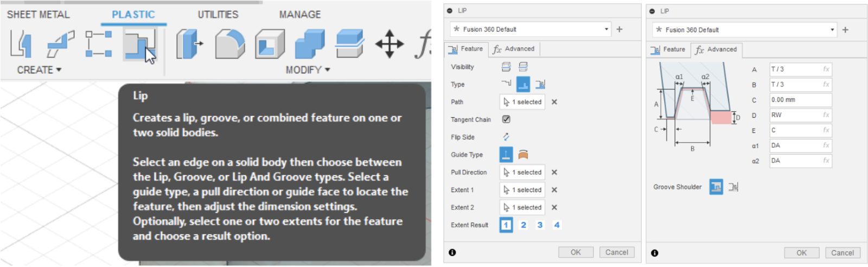This screenshot has width=868, height=267.
Task: Collapse the left LIP dialog header bullet
Action: point(450,10)
